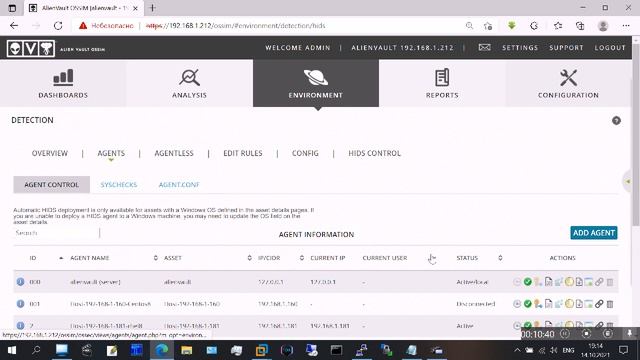The width and height of the screenshot is (640, 360).
Task: Open the mail envelope notifications icon
Action: pyautogui.click(x=484, y=47)
